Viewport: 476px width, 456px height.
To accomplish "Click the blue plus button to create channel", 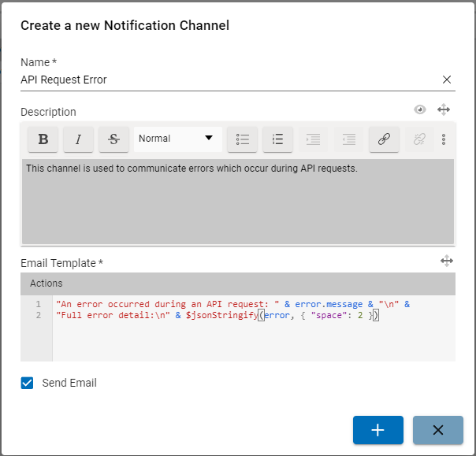I will point(377,430).
